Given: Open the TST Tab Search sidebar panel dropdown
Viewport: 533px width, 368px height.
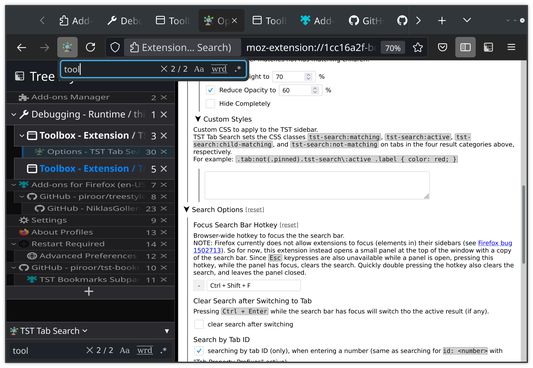Looking at the screenshot, I should tap(50, 331).
